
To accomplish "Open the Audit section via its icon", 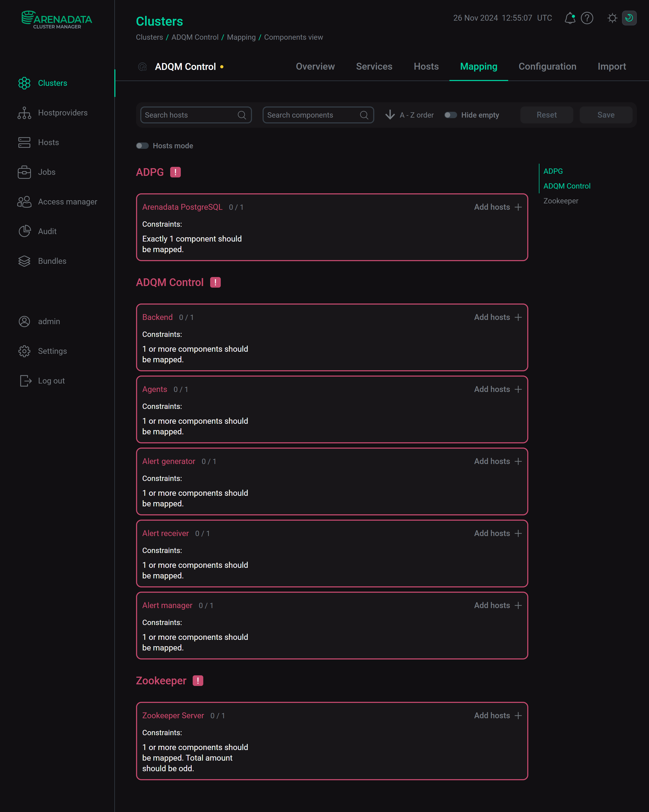I will pyautogui.click(x=24, y=231).
